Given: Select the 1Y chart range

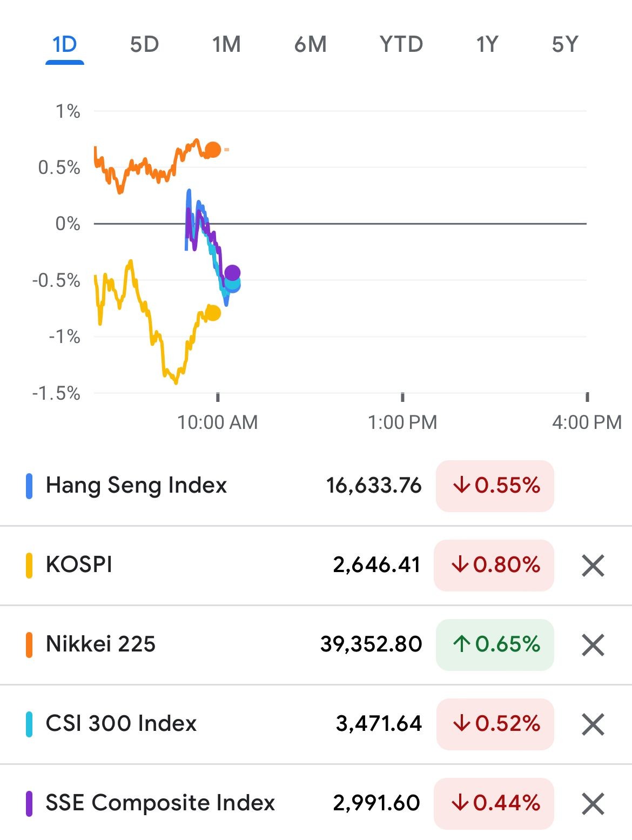Looking at the screenshot, I should pyautogui.click(x=487, y=44).
